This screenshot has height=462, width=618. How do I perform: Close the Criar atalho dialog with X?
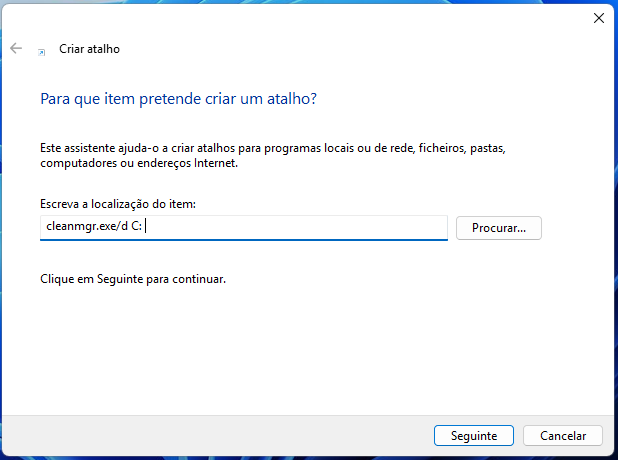pyautogui.click(x=599, y=18)
